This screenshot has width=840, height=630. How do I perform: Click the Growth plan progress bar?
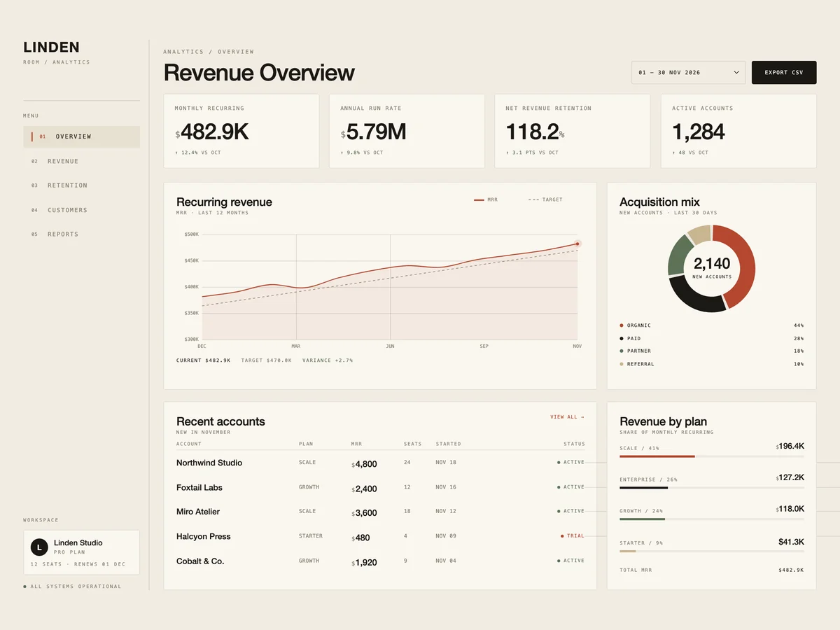[712, 519]
